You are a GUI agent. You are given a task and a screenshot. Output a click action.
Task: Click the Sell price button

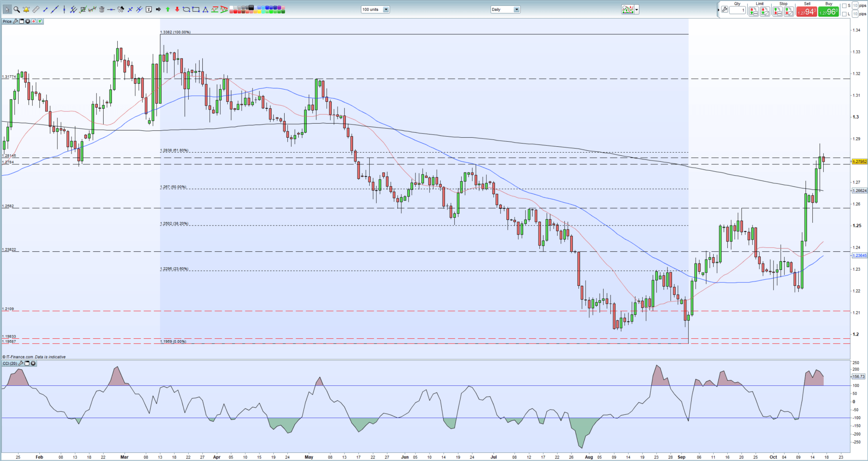tap(807, 12)
